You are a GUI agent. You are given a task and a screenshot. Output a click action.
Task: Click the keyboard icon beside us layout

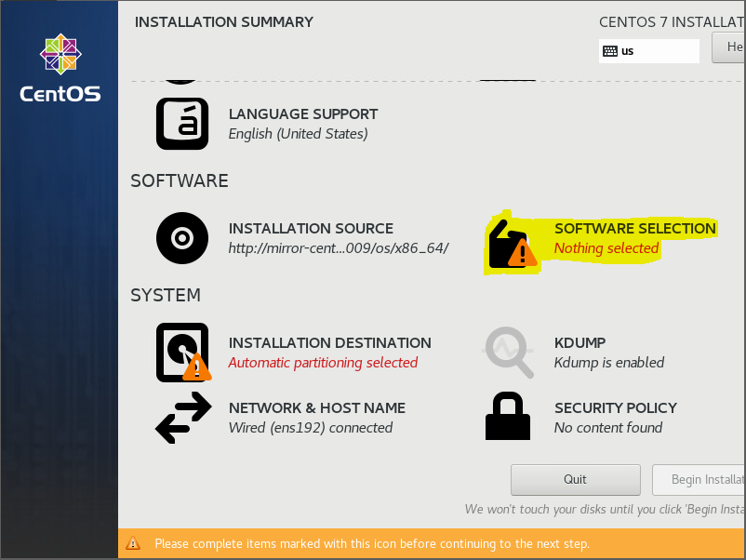610,51
